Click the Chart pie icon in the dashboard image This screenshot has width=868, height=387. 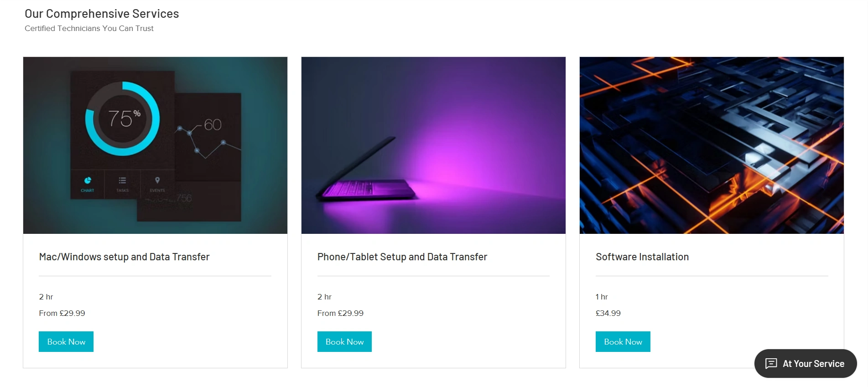pyautogui.click(x=88, y=181)
